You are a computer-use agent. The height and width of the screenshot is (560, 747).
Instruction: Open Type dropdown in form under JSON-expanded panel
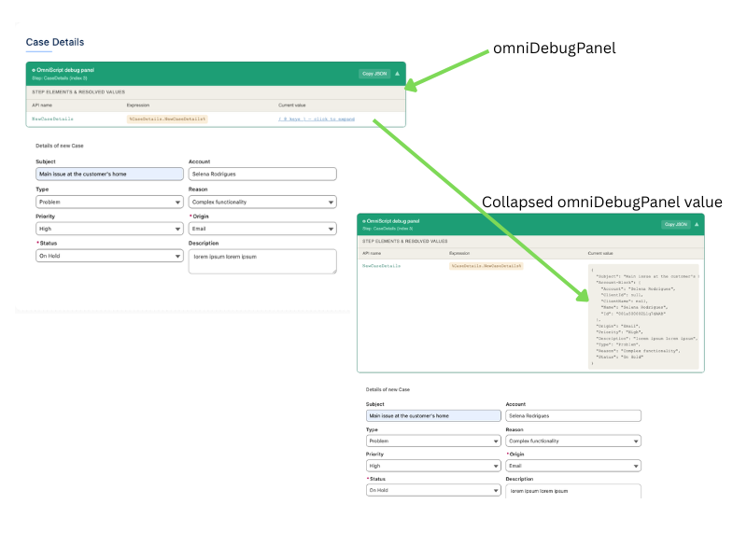(x=433, y=441)
